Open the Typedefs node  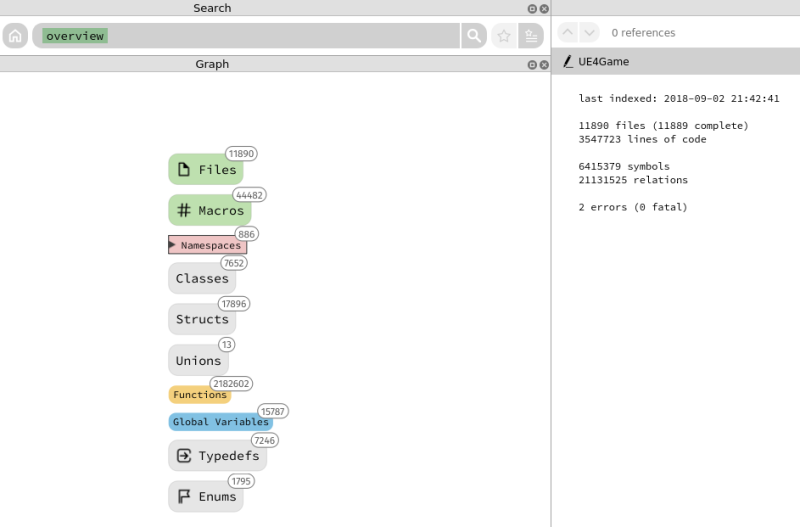tap(217, 456)
